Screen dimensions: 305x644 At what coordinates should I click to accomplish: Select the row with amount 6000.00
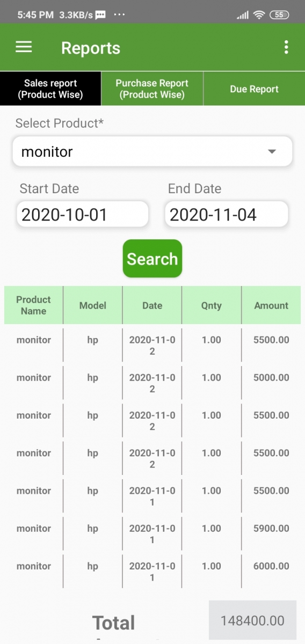pyautogui.click(x=152, y=572)
